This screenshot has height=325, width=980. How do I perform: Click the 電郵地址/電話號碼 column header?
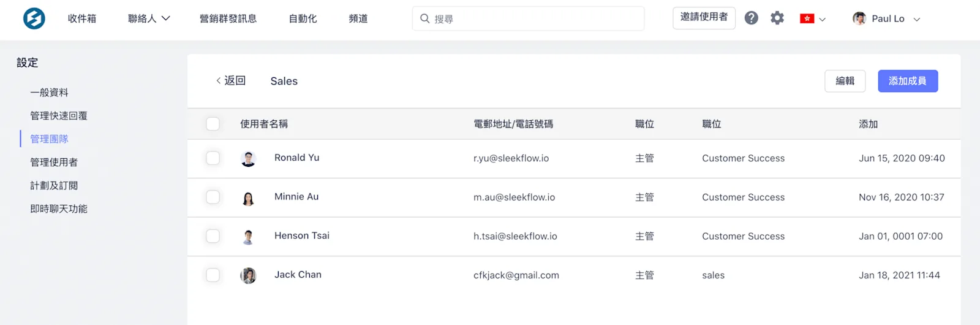(513, 124)
